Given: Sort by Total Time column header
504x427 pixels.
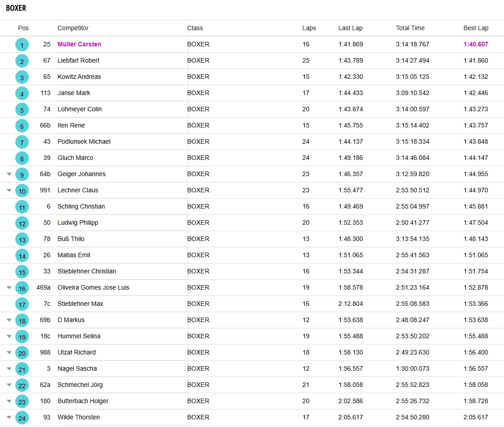Looking at the screenshot, I should (410, 28).
